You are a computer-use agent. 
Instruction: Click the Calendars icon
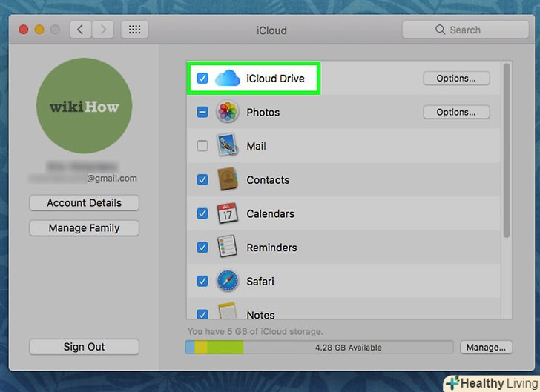tap(227, 213)
